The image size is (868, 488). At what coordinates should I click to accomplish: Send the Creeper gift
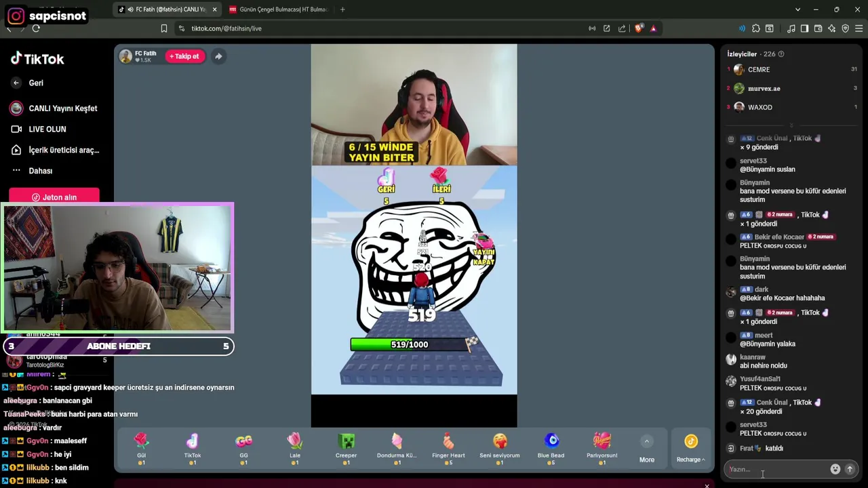[x=346, y=449]
